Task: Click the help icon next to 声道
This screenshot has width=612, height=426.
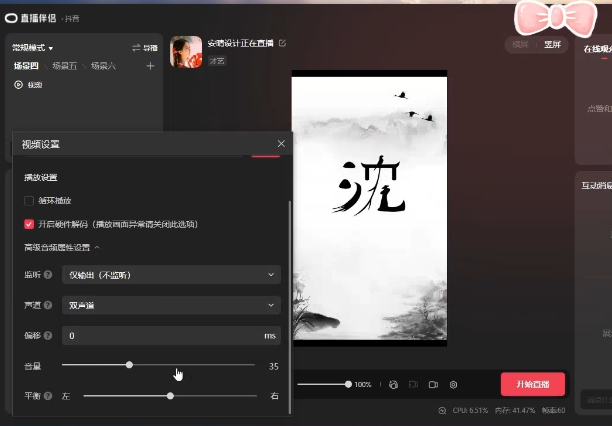Action: click(49, 305)
